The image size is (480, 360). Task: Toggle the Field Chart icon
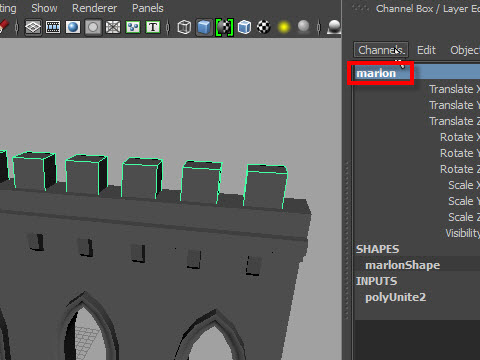point(113,27)
